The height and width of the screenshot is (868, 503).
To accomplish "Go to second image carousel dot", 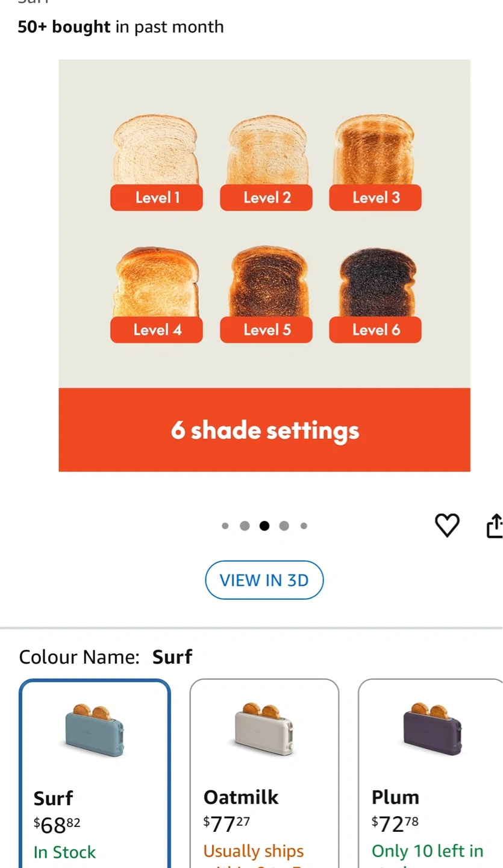I will 245,526.
